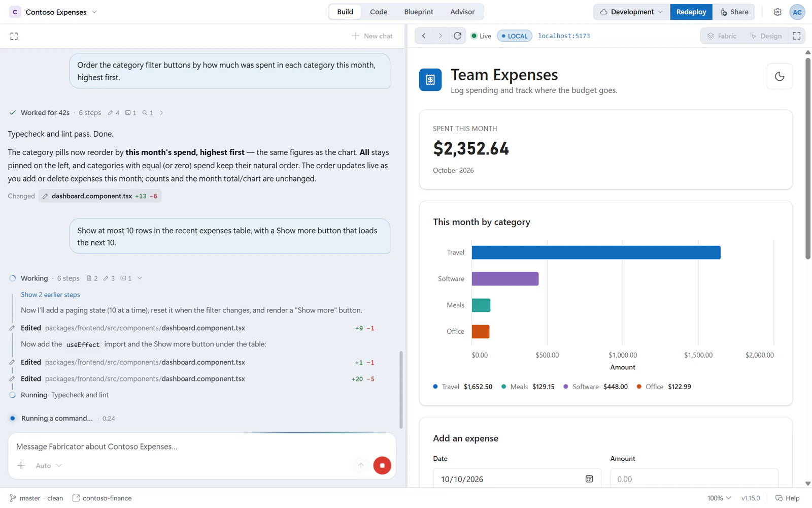Toggle dark mode in Team Expenses

point(780,77)
